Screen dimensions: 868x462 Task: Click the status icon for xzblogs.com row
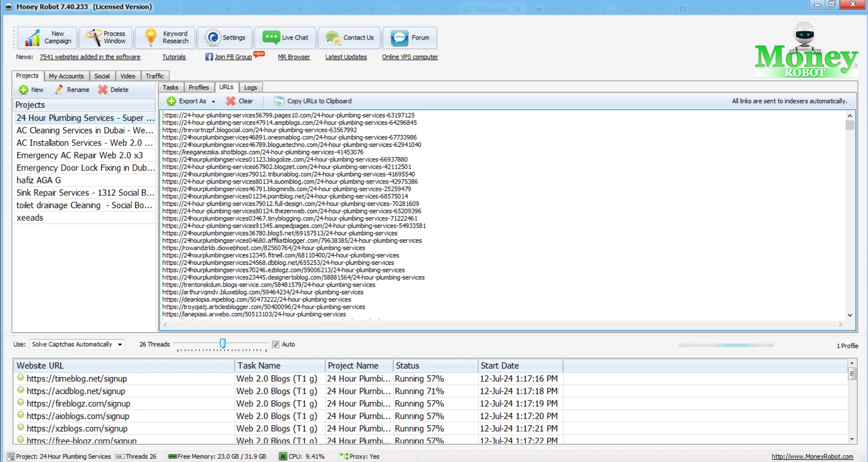click(x=20, y=427)
